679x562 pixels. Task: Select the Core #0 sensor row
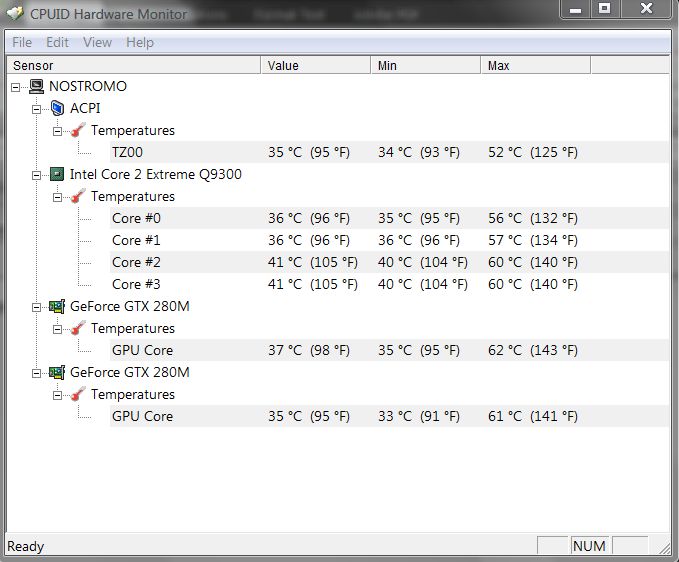389,218
